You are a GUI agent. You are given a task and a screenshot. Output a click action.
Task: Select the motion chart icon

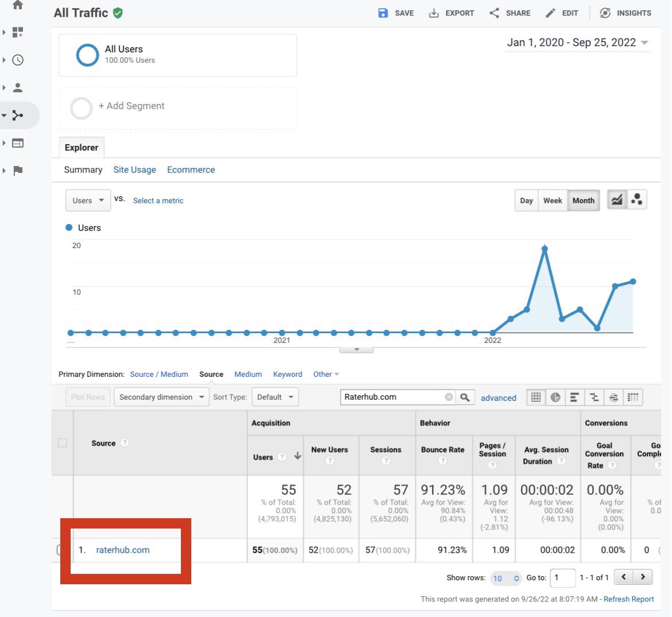(637, 199)
